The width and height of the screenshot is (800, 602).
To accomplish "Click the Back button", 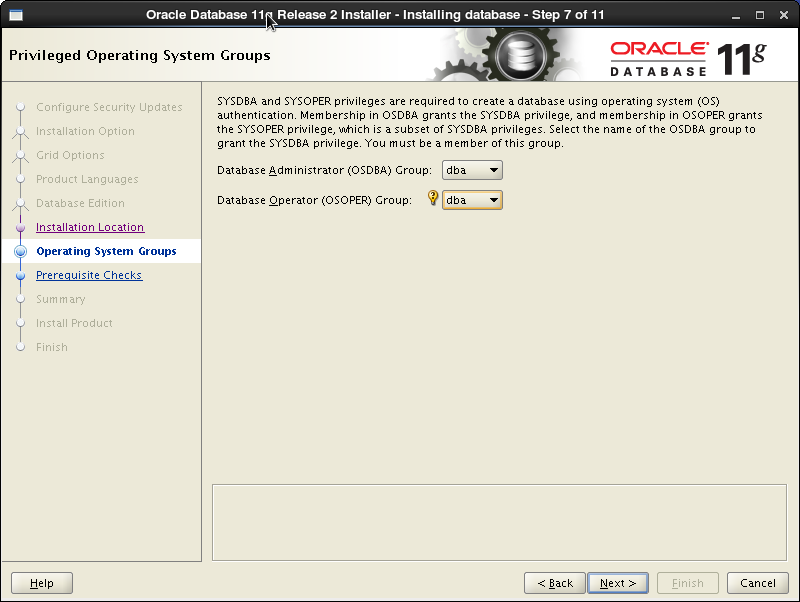I will click(555, 583).
